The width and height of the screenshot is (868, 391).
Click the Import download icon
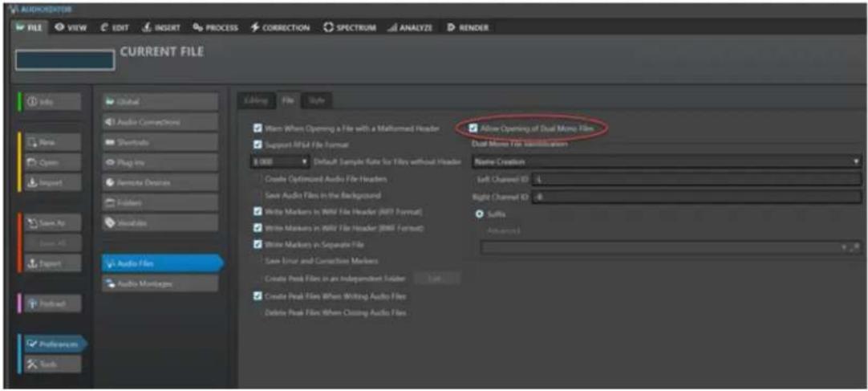(32, 182)
